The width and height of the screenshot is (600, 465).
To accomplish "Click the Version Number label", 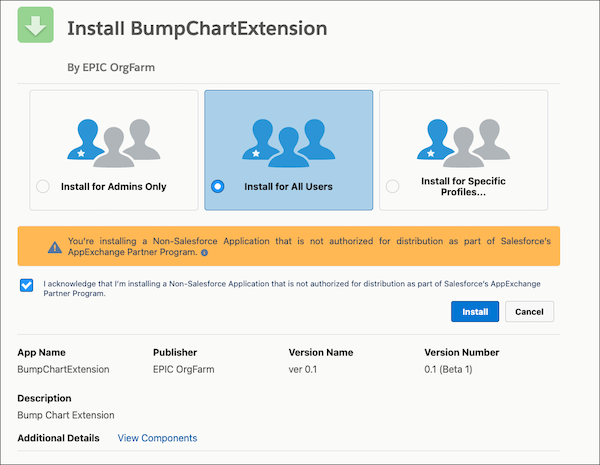I will 462,352.
